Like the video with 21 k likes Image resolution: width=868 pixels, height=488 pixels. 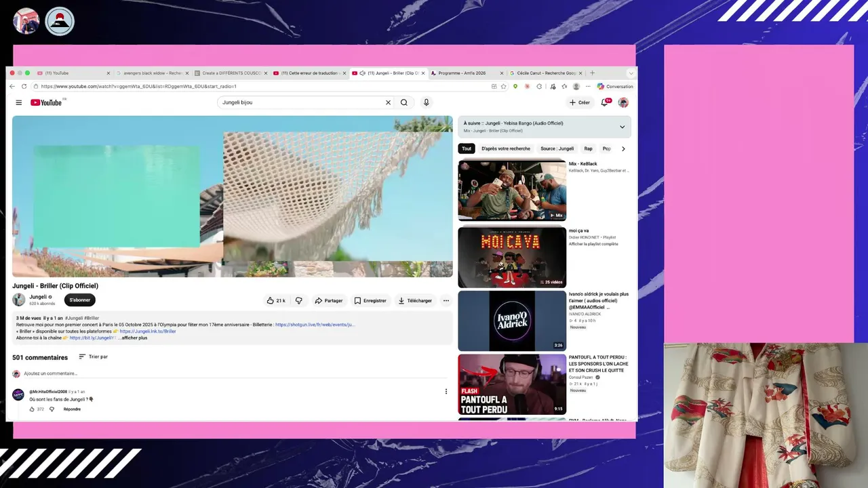pyautogui.click(x=276, y=300)
